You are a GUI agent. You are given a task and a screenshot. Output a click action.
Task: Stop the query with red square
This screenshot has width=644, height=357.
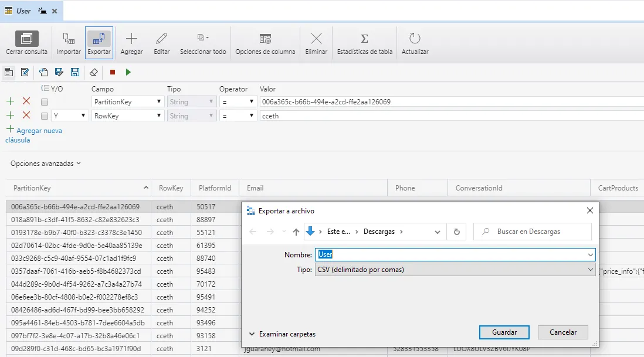113,72
